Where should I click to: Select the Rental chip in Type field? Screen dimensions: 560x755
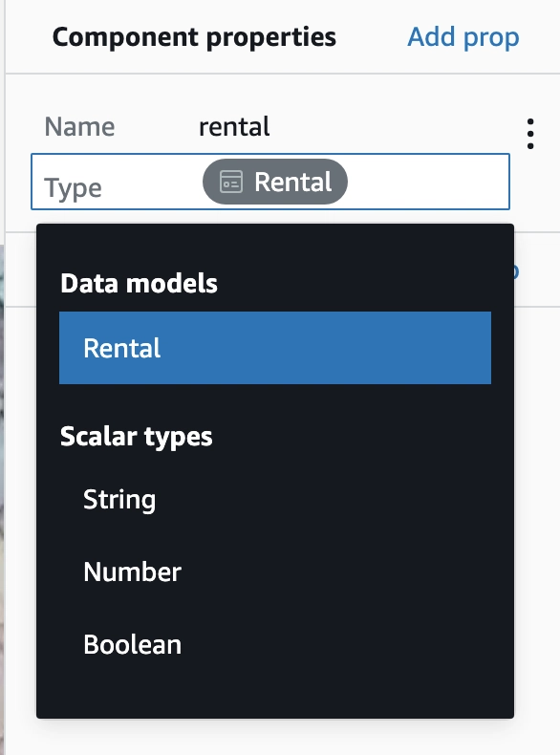tap(275, 182)
